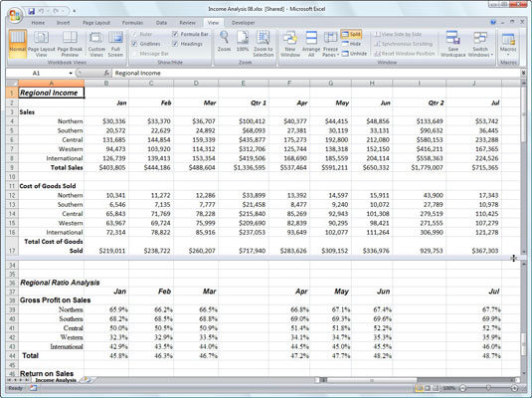This screenshot has width=532, height=398.
Task: Open the Home tab
Action: [38, 23]
